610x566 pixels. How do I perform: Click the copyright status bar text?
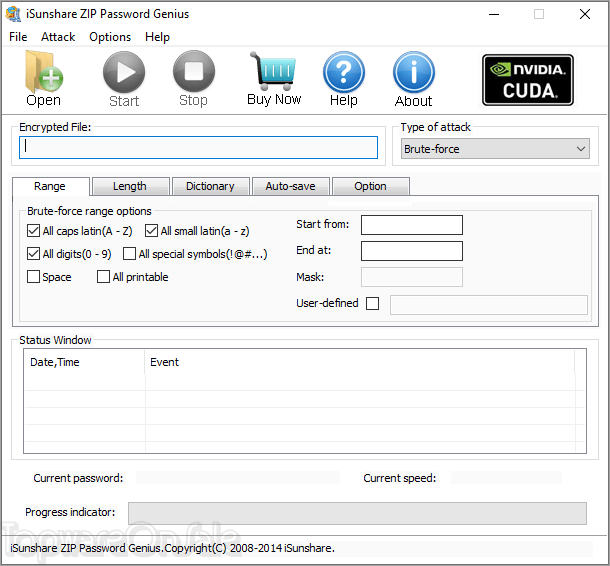[172, 548]
